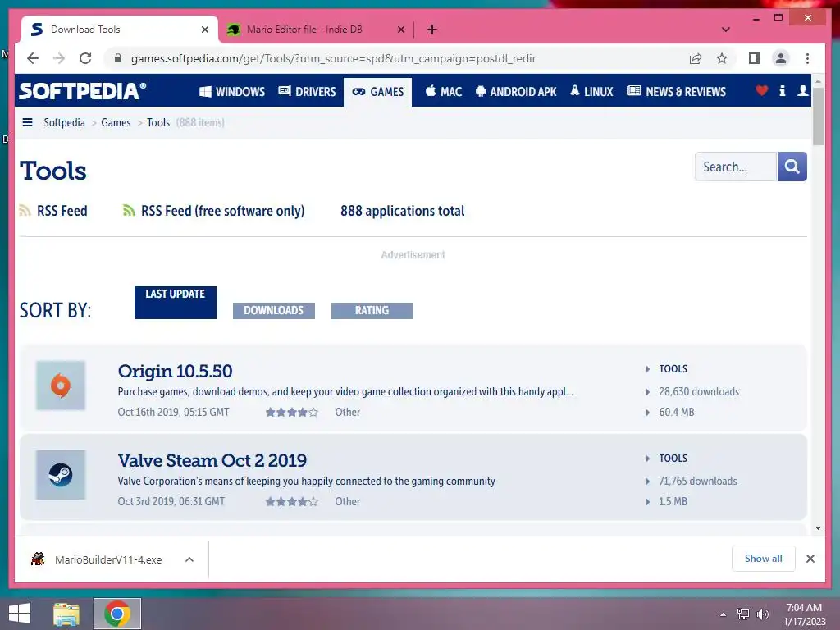Click the taskbar clock showing 7:04 AM
840x630 pixels.
[x=804, y=614]
